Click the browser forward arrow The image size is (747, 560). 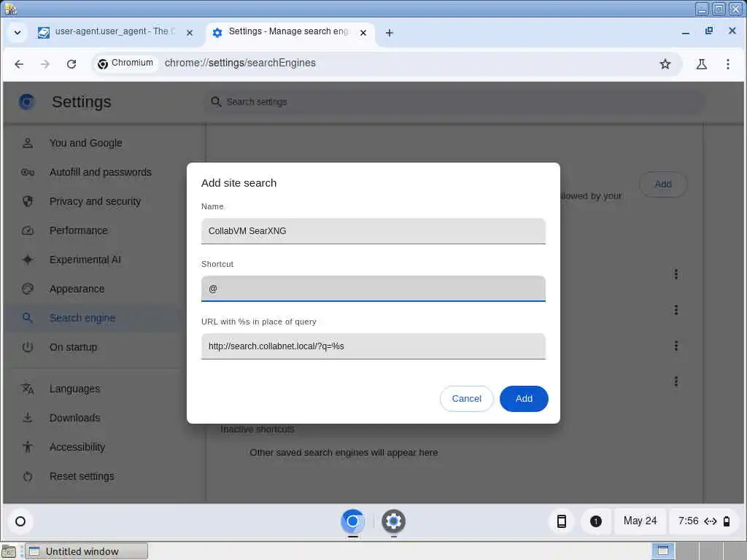click(45, 64)
